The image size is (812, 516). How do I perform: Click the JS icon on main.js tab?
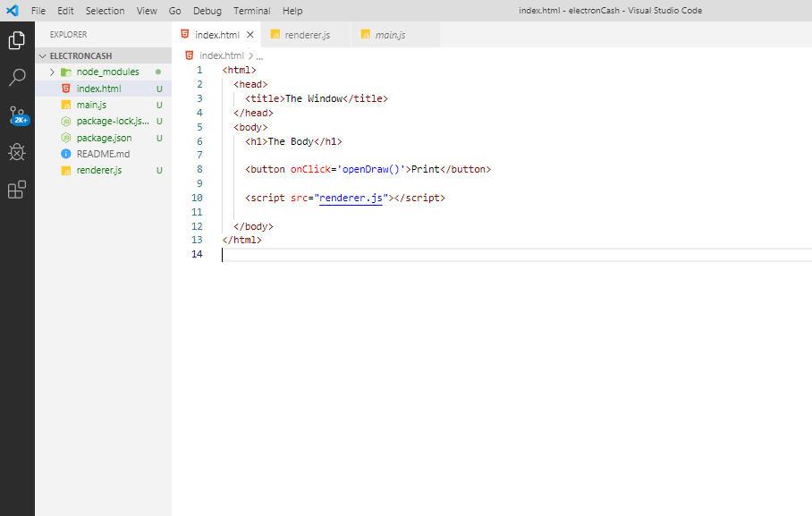(x=366, y=35)
